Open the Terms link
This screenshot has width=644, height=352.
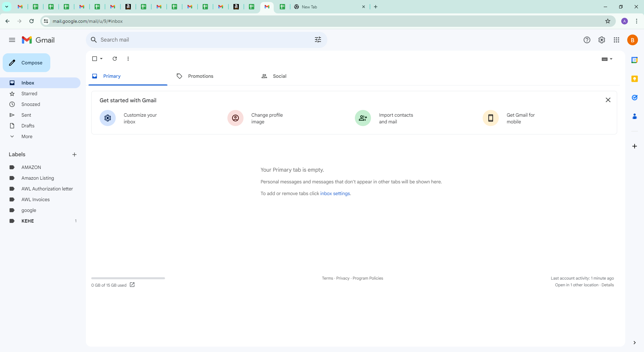click(327, 278)
